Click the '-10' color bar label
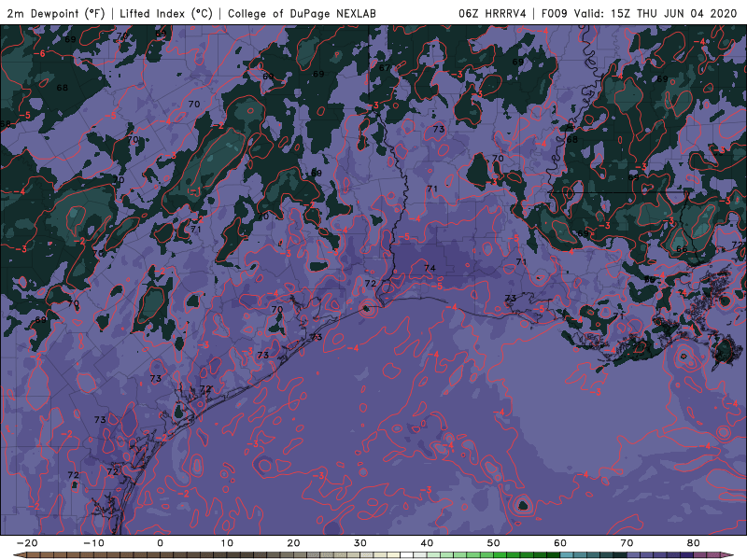Image resolution: width=747 pixels, height=560 pixels. coord(93,543)
